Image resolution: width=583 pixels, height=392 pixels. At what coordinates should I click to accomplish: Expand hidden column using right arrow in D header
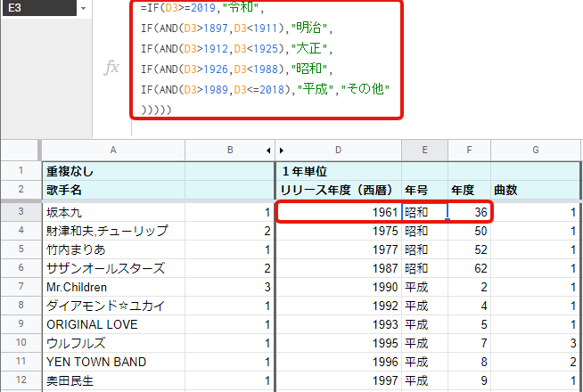point(282,150)
